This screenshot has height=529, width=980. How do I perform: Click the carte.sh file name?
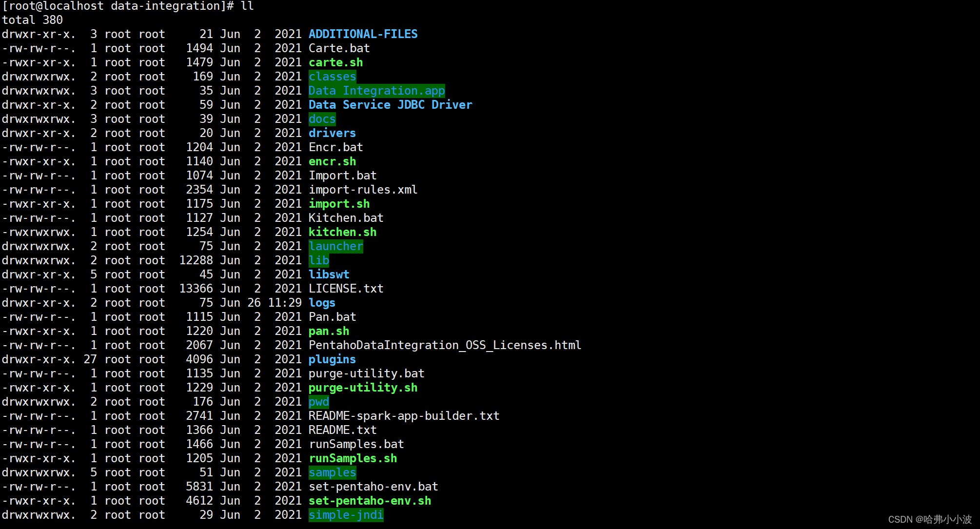click(335, 62)
